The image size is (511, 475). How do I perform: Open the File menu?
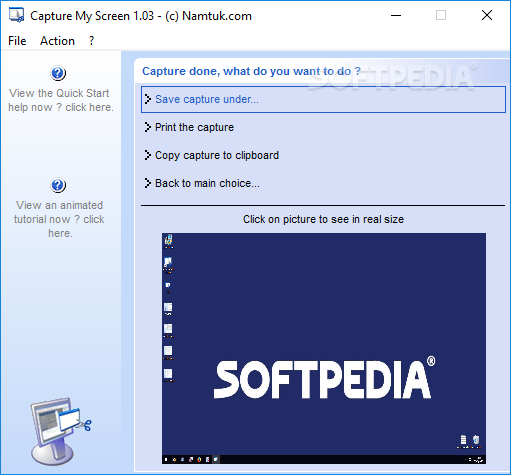17,41
